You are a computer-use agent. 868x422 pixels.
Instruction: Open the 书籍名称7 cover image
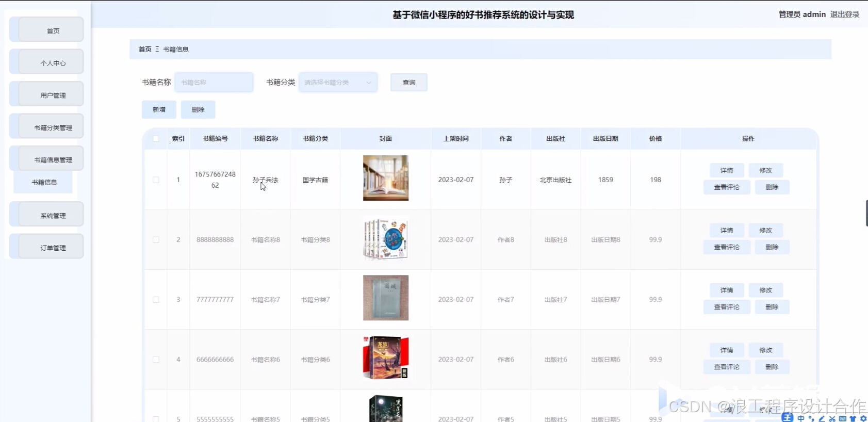386,298
